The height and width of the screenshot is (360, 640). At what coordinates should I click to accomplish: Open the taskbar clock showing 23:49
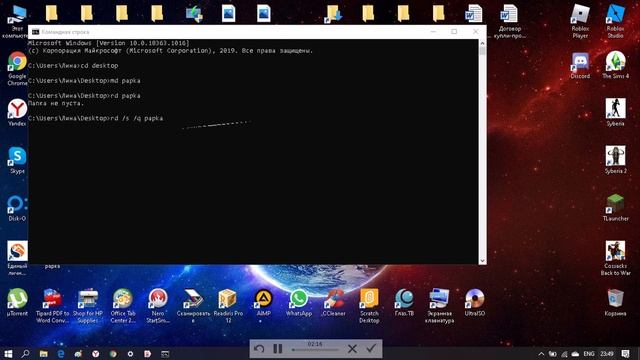(x=607, y=354)
